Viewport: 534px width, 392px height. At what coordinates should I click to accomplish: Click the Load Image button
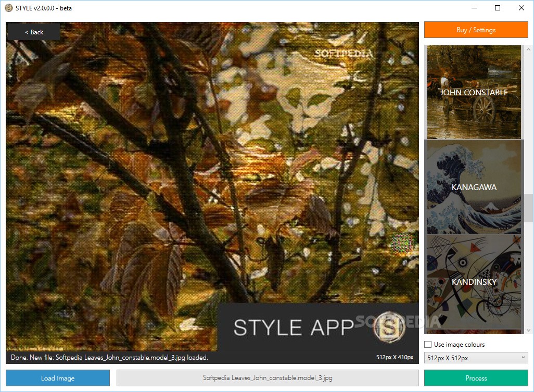58,378
